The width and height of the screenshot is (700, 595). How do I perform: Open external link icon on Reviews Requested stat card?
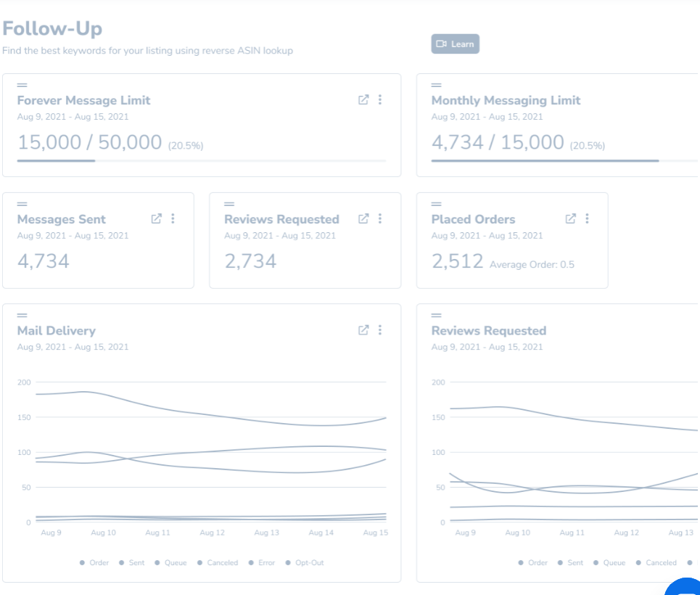click(363, 218)
